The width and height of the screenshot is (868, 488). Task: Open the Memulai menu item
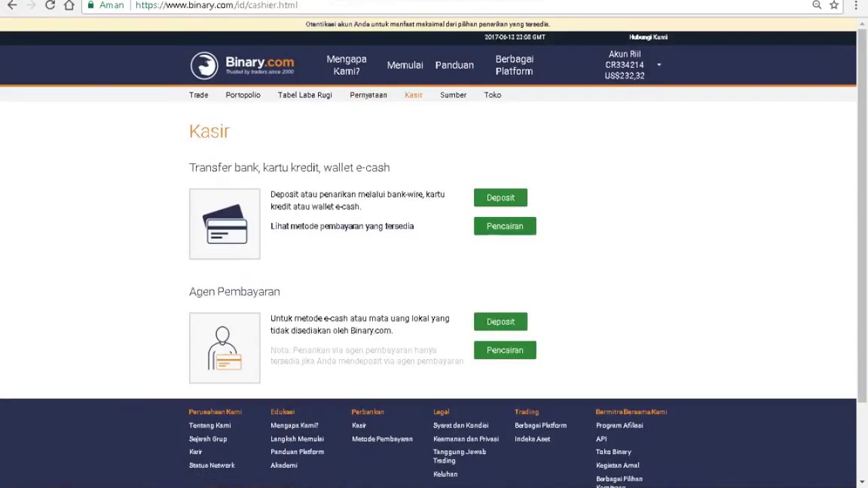click(x=405, y=65)
